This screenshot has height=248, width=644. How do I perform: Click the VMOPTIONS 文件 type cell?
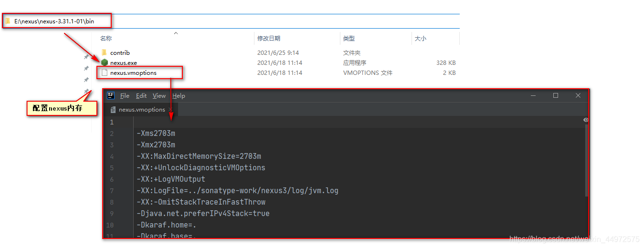pyautogui.click(x=368, y=73)
